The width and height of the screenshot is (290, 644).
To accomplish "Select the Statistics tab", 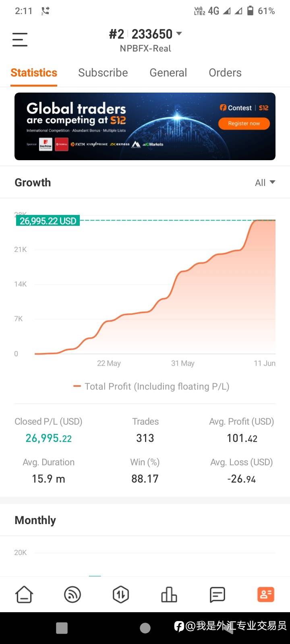I will (34, 73).
